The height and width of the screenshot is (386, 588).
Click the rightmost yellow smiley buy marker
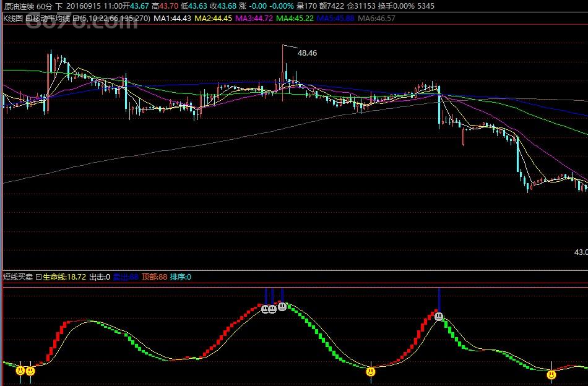coord(551,374)
